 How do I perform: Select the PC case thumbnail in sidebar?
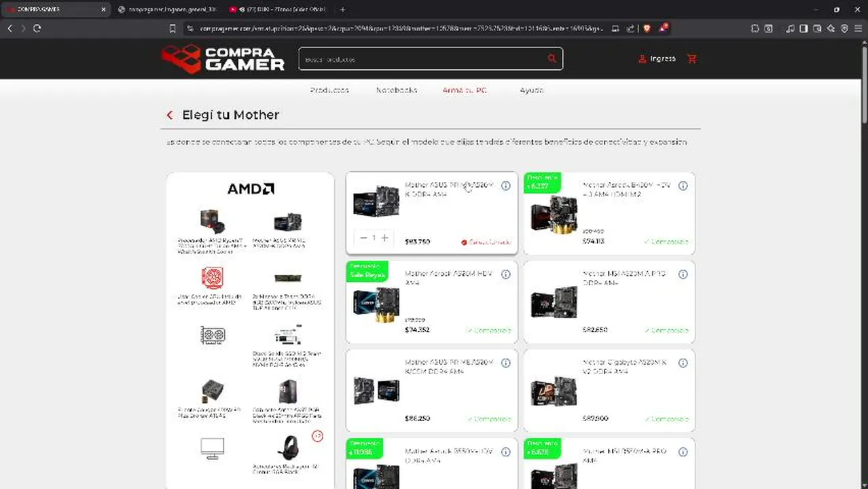[x=288, y=392]
